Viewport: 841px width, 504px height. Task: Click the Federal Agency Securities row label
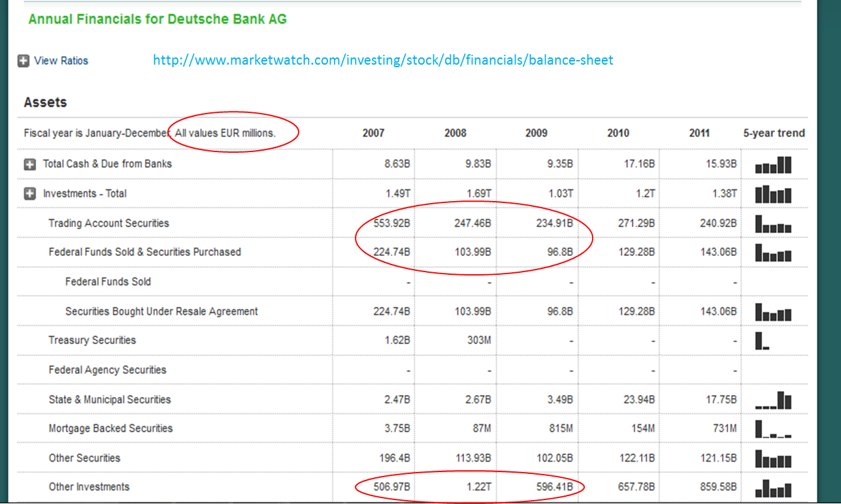click(x=107, y=370)
